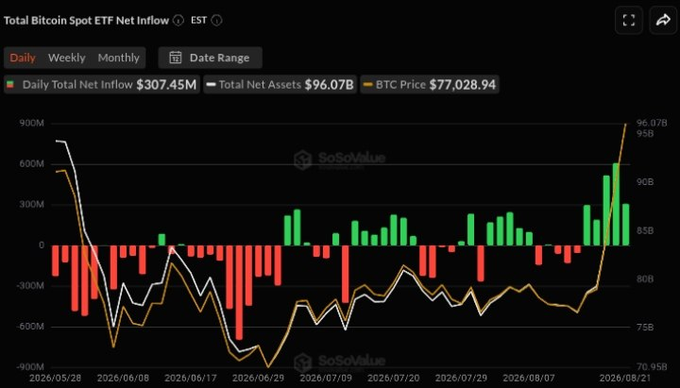The width and height of the screenshot is (680, 388).
Task: Click the red-green Net Inflow legend swatch
Action: (x=10, y=85)
